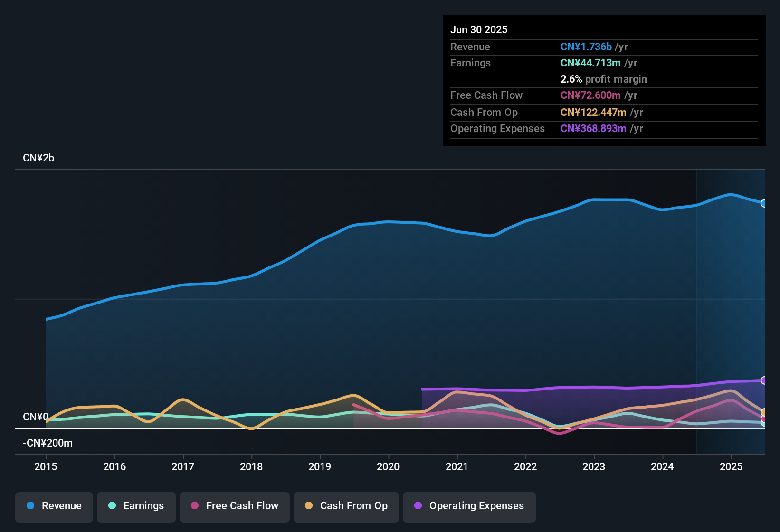The height and width of the screenshot is (532, 780).
Task: Click the Operating Expenses endpoint circle
Action: pos(764,380)
